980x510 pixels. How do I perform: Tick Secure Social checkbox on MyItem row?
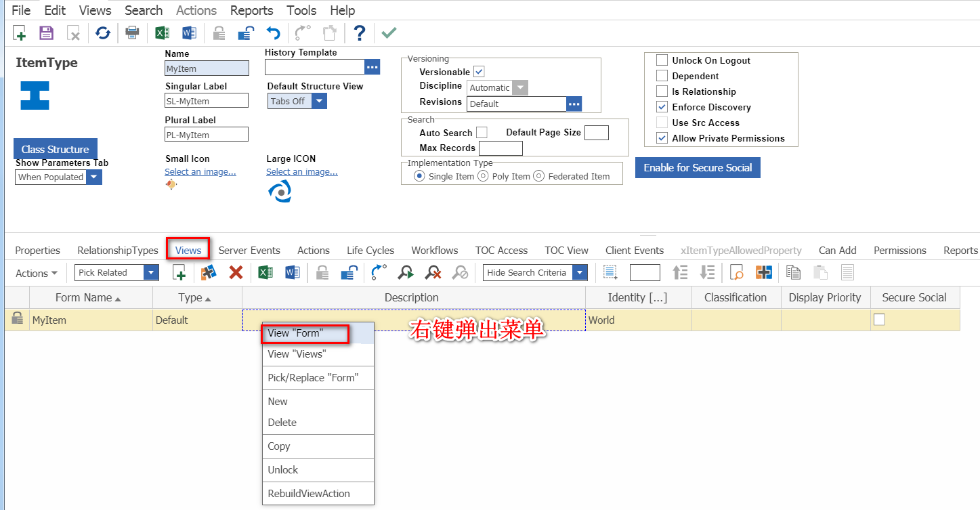coord(879,320)
